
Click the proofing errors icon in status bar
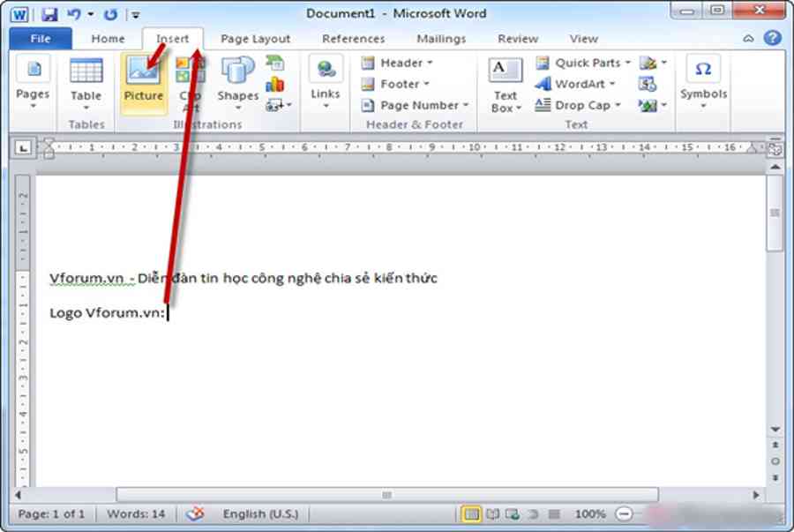195,513
